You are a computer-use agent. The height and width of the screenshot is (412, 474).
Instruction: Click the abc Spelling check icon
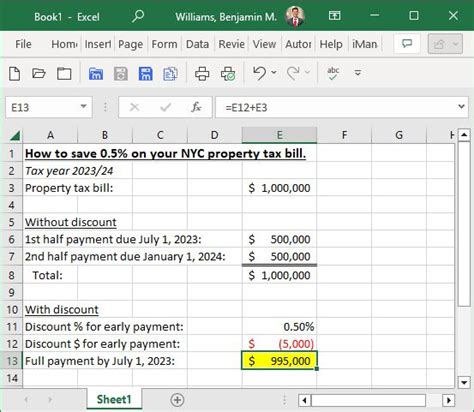[x=333, y=73]
